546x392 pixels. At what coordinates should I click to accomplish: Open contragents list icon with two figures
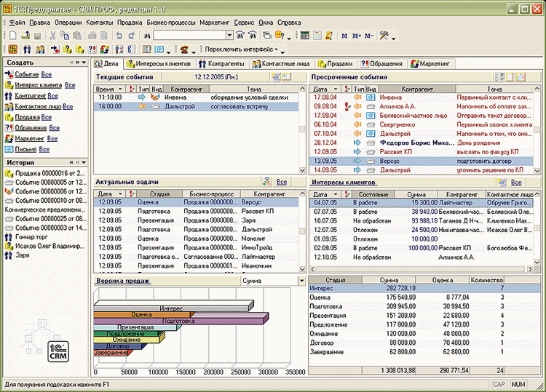point(27,49)
